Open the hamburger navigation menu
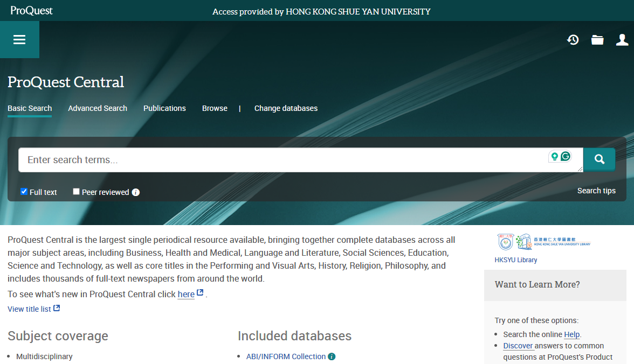This screenshot has height=364, width=634. [x=19, y=40]
